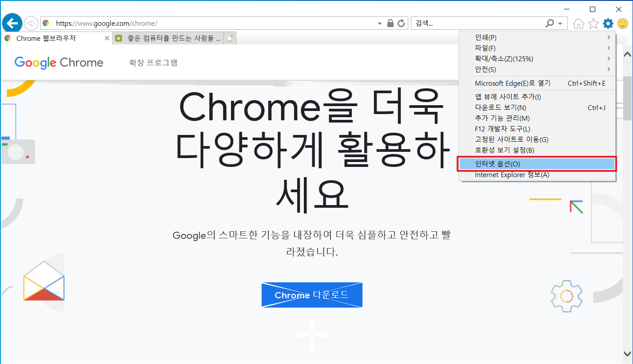Click scrollbar down arrow
Image resolution: width=633 pixels, height=364 pixels.
coord(628,354)
